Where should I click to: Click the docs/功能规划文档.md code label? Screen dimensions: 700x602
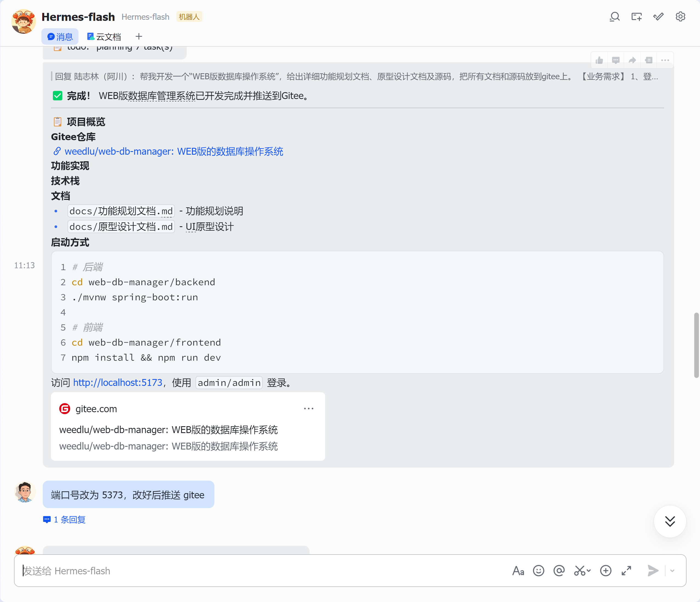(121, 211)
